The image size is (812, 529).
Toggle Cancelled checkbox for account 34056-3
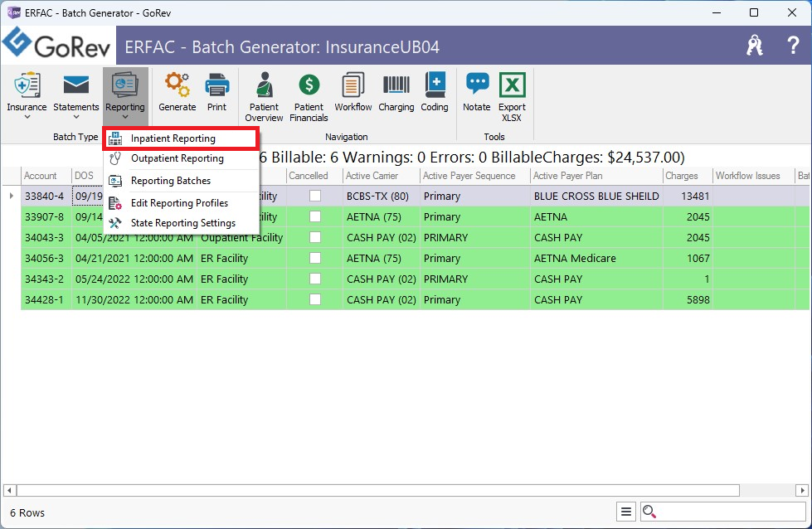click(315, 258)
